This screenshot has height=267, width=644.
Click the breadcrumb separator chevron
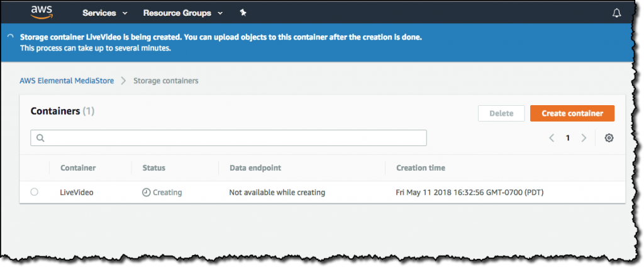pos(124,81)
